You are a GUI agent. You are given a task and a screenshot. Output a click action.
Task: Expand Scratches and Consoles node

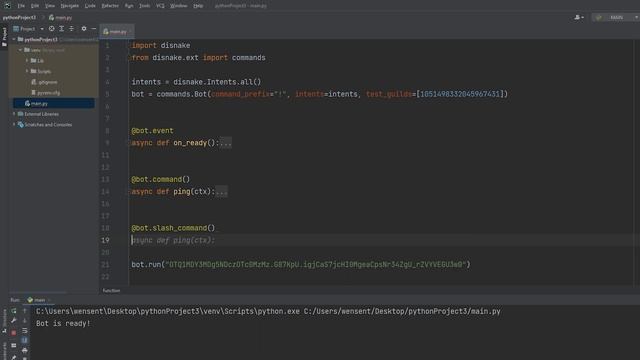14,124
